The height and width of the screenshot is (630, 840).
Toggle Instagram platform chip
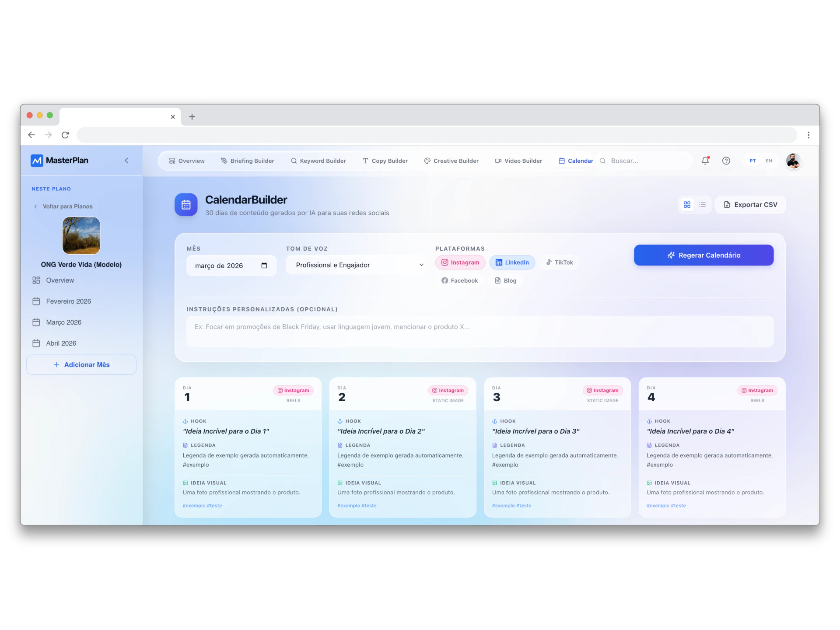[460, 262]
